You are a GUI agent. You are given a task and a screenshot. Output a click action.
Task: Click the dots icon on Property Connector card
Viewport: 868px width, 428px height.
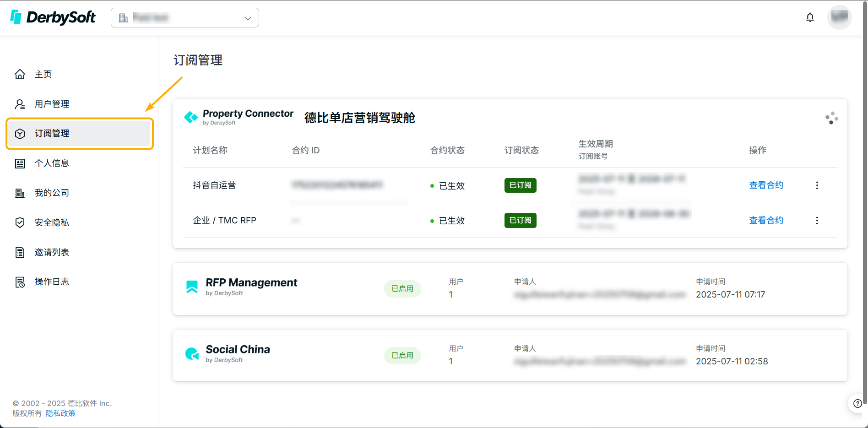pos(831,118)
